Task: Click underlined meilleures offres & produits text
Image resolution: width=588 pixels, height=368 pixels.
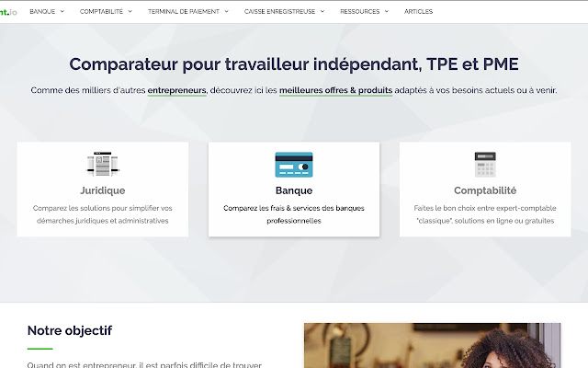Action: [x=335, y=90]
